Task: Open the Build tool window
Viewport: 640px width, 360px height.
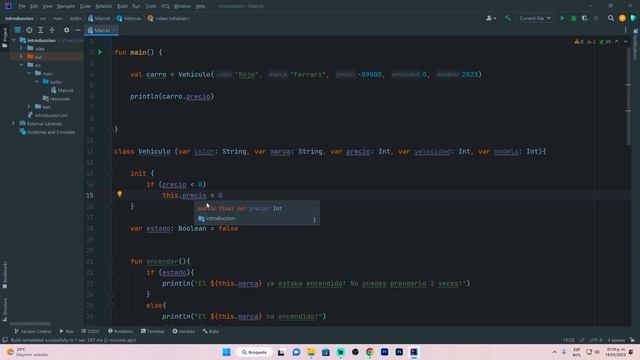Action: point(211,331)
